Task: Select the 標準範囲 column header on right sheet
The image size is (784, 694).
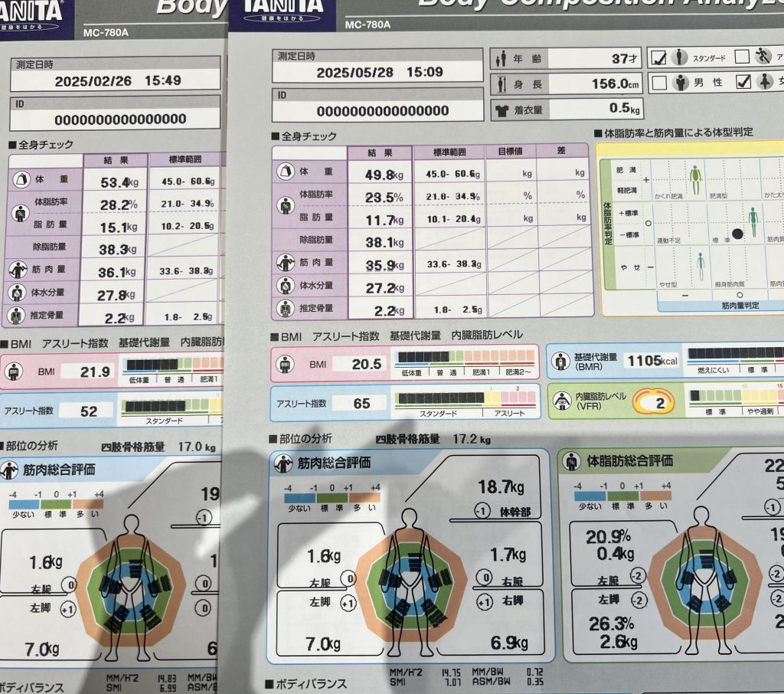Action: point(449,152)
